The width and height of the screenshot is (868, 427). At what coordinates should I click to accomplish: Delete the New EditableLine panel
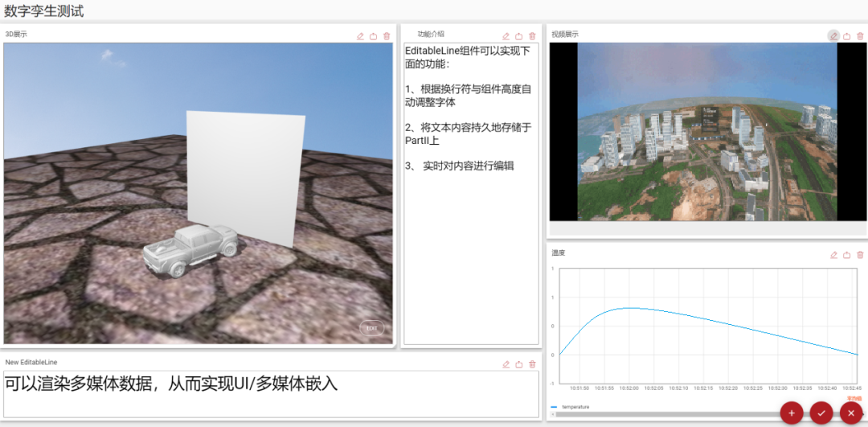(532, 364)
